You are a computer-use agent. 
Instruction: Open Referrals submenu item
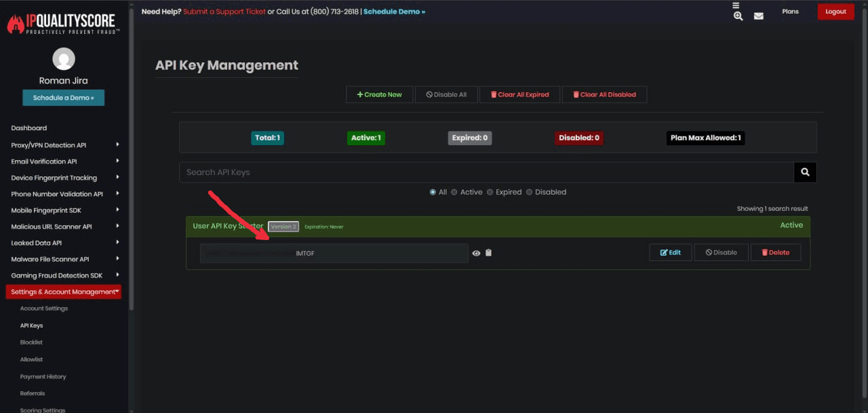pyautogui.click(x=33, y=393)
